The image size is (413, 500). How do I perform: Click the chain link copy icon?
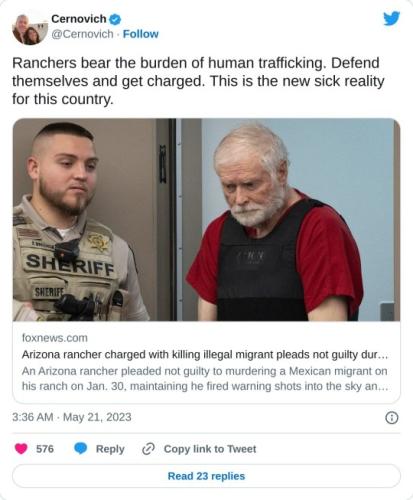point(148,449)
